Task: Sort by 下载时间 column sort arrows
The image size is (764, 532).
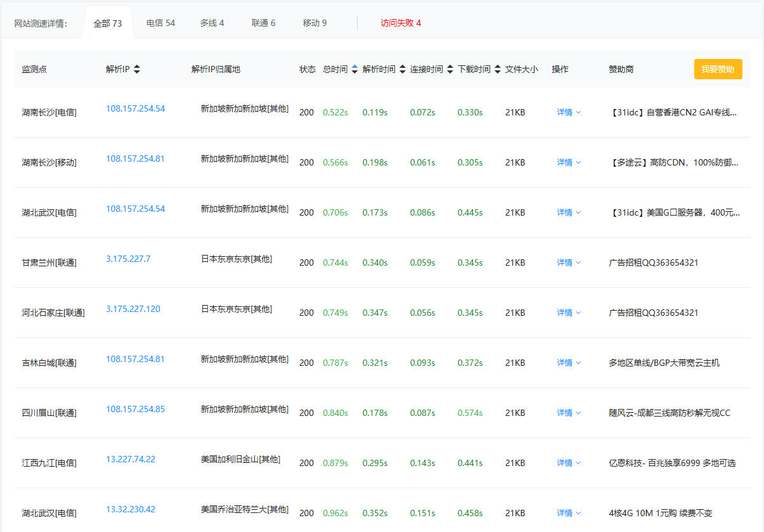Action: pyautogui.click(x=498, y=69)
